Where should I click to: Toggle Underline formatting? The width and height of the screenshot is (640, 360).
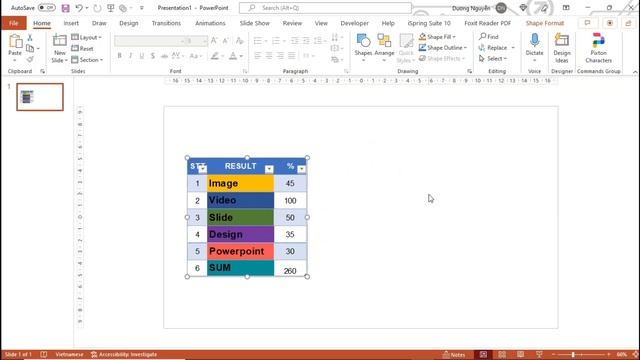[142, 56]
